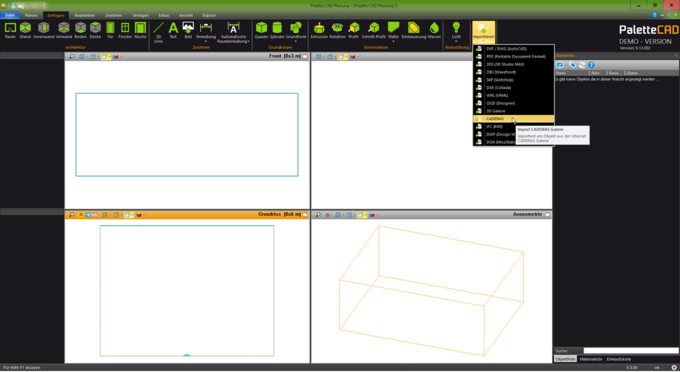This screenshot has width=680, height=372.
Task: Insert a Bild image
Action: point(188,30)
